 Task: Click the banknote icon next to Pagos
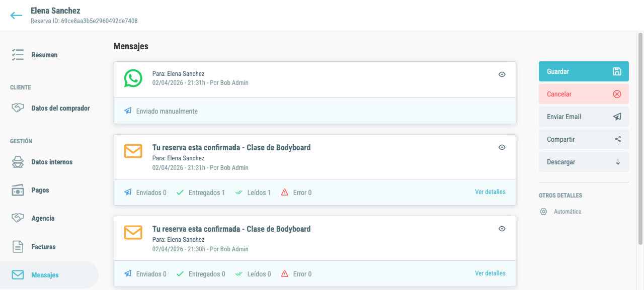pos(18,190)
